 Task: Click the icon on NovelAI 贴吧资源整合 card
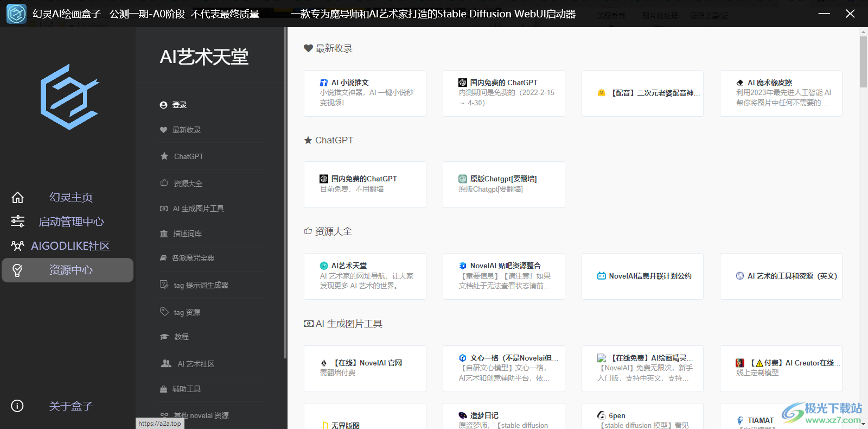(463, 266)
